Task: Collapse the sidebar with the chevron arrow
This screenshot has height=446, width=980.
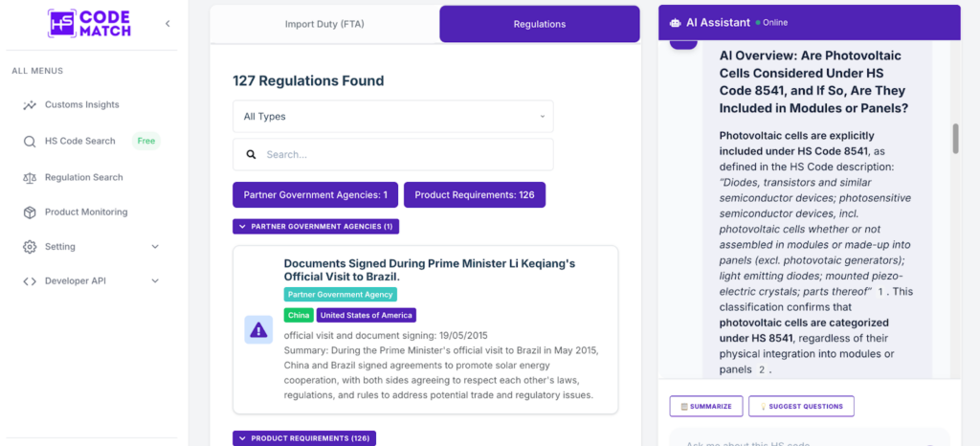Action: 168,23
